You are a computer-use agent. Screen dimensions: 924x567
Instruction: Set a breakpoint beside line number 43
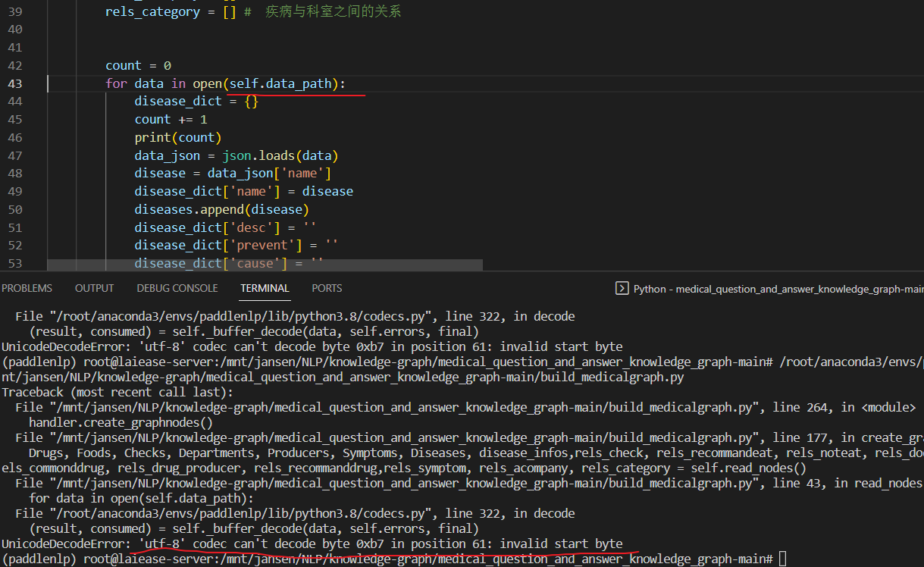pyautogui.click(x=8, y=83)
